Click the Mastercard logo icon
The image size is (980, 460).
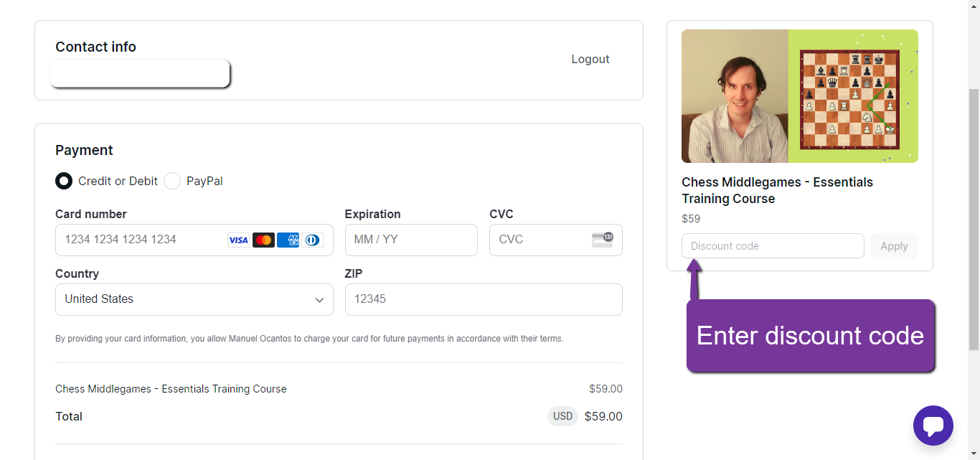(263, 240)
